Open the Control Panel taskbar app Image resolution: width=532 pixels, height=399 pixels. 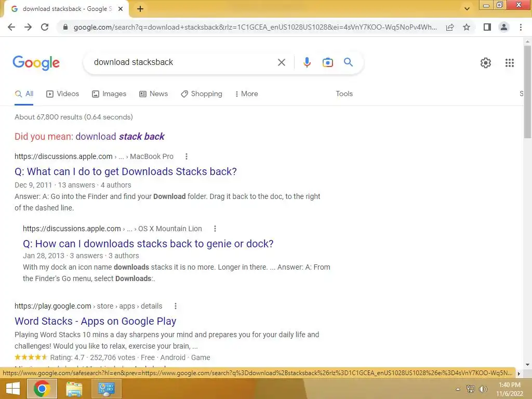[x=106, y=389]
